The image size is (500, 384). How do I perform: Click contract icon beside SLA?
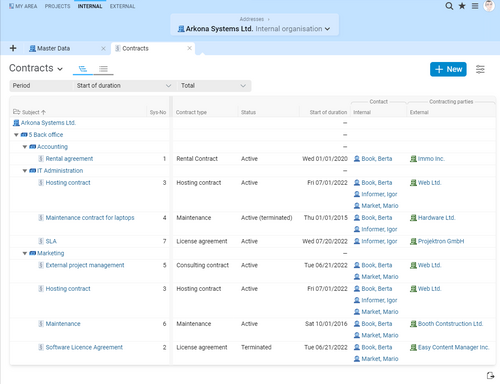click(41, 241)
